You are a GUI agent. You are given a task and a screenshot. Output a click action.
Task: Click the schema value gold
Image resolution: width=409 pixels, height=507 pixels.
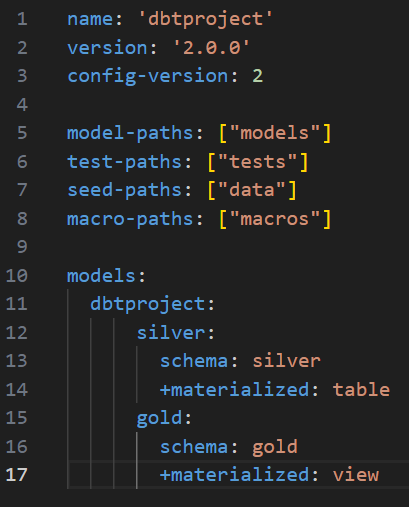pos(275,447)
